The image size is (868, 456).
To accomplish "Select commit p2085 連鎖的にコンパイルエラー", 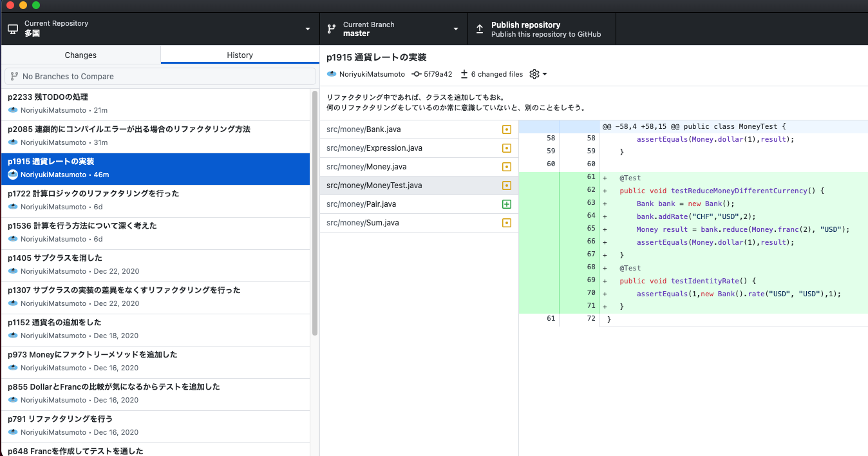I will coord(155,137).
